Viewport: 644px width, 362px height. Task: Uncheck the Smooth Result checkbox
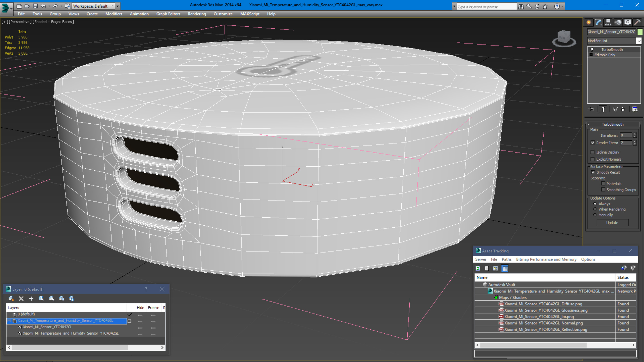pyautogui.click(x=593, y=172)
